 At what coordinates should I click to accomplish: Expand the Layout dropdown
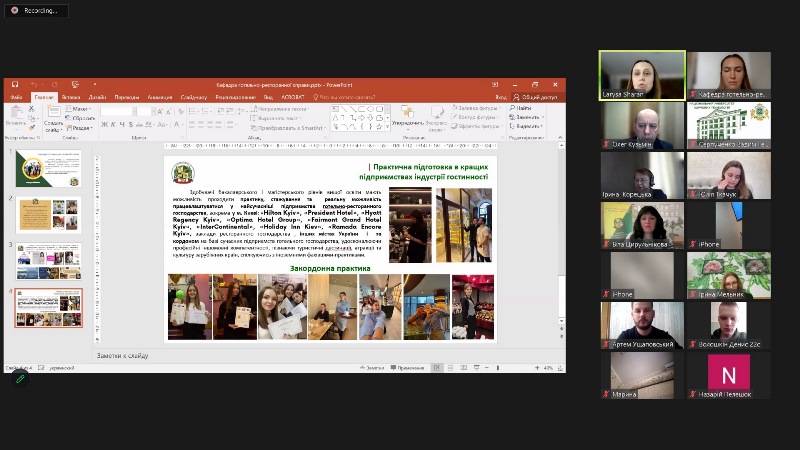(x=82, y=108)
